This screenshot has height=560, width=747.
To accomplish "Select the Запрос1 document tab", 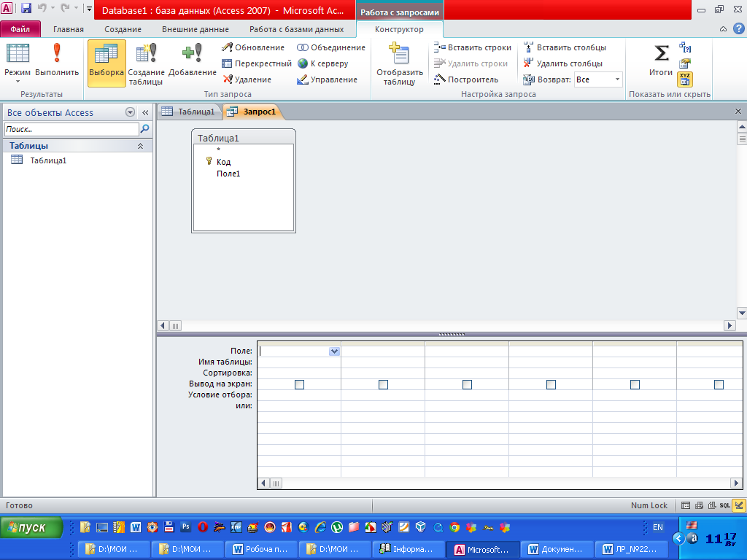I will (253, 112).
